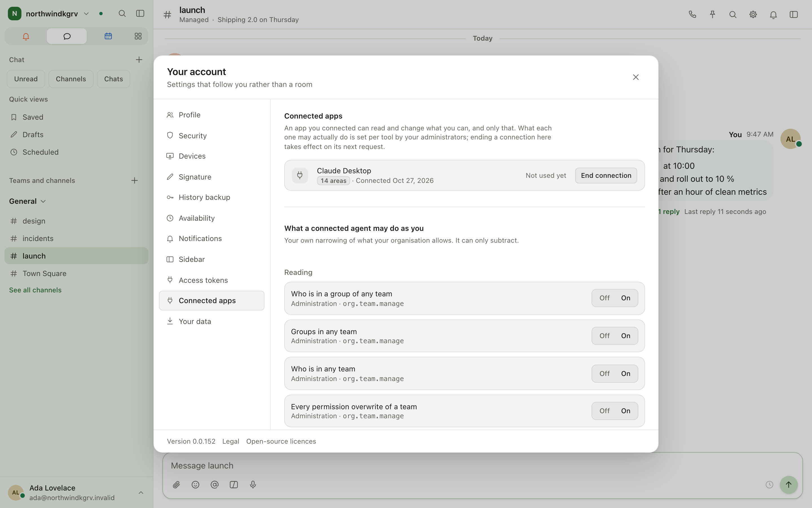Viewport: 812px width, 508px height.
Task: Switch to the chat bubble tab
Action: (67, 36)
